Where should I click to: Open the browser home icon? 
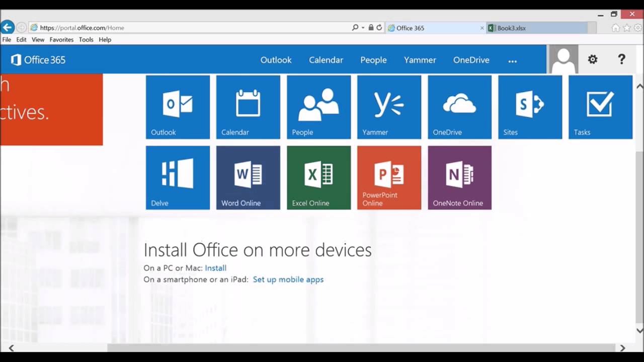coord(615,28)
